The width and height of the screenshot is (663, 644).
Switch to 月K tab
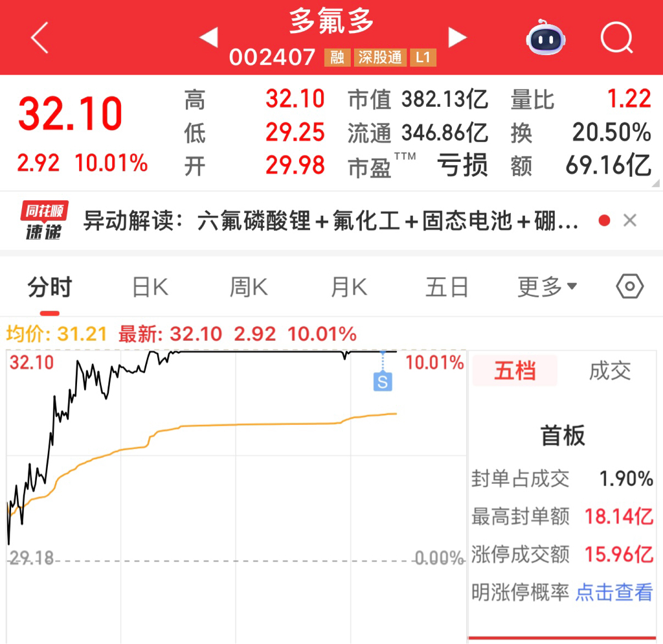(x=349, y=287)
